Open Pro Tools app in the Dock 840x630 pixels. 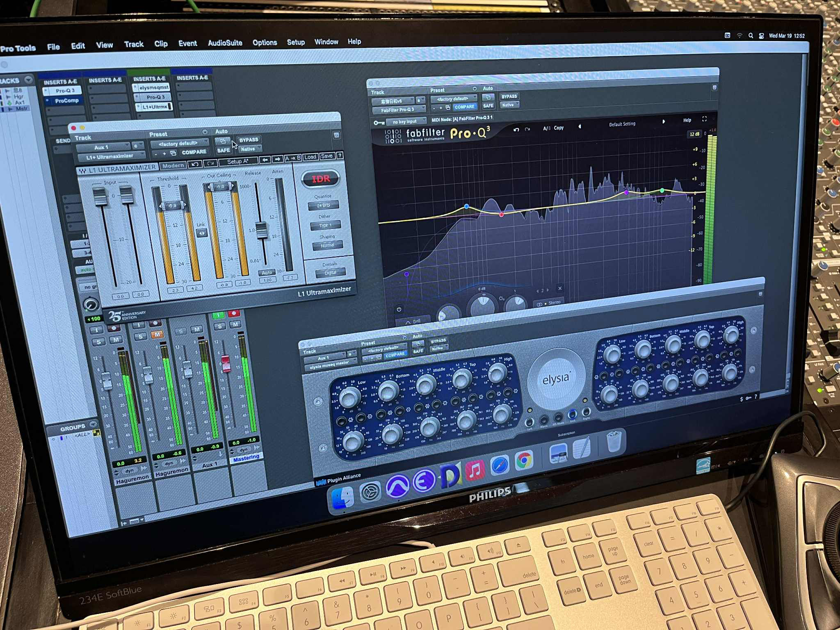(x=397, y=487)
